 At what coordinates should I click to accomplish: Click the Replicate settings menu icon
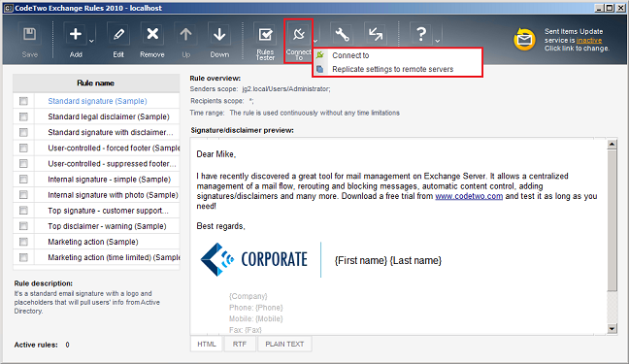click(319, 69)
